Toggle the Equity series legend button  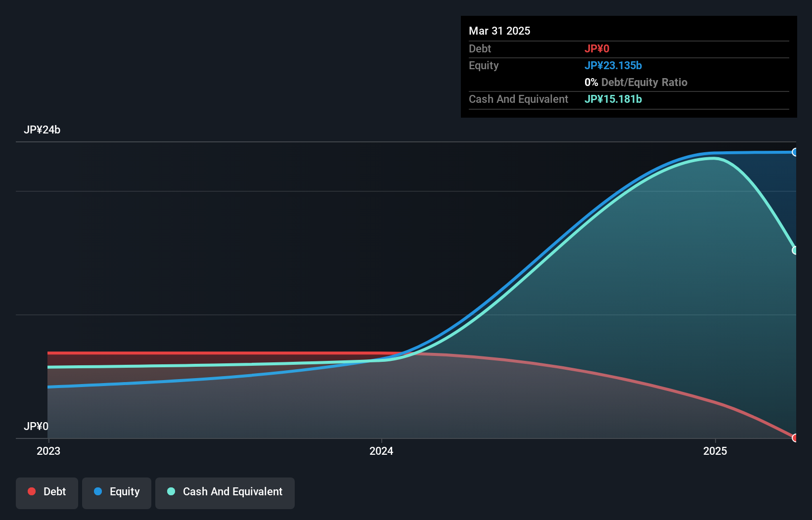tap(117, 493)
